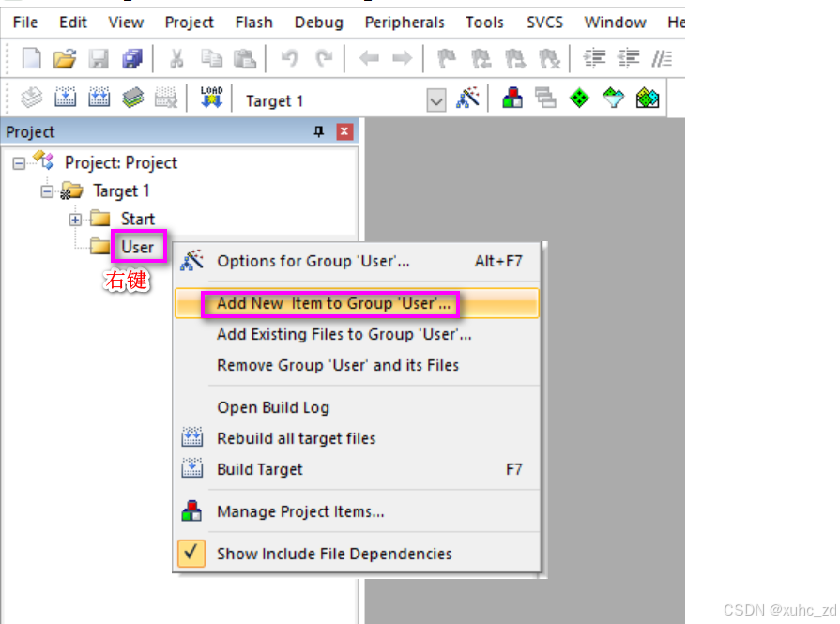Click the LOAD download to flash icon
Viewport: 840px width, 624px height.
211,98
